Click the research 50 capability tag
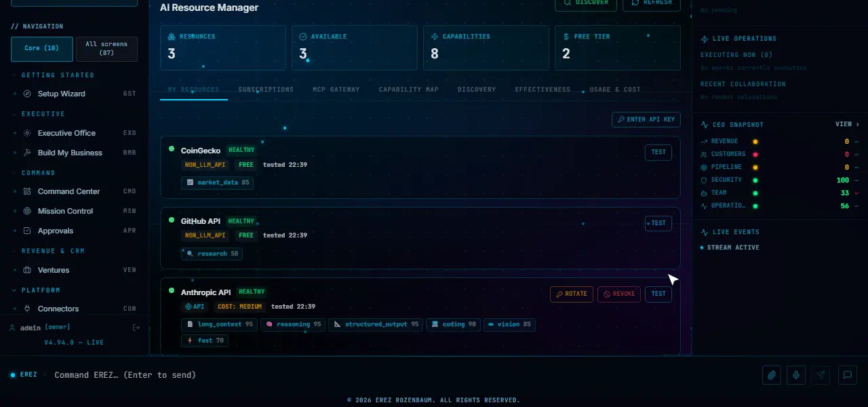 point(212,254)
